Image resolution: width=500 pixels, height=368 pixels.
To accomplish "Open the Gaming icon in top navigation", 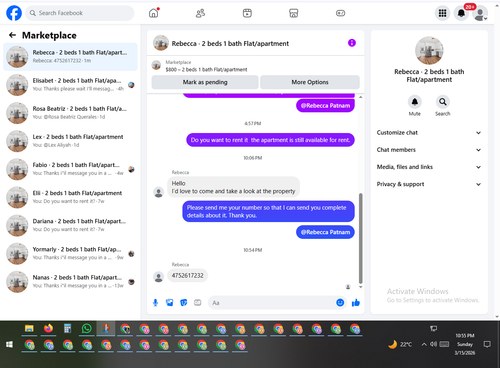I will (x=340, y=13).
